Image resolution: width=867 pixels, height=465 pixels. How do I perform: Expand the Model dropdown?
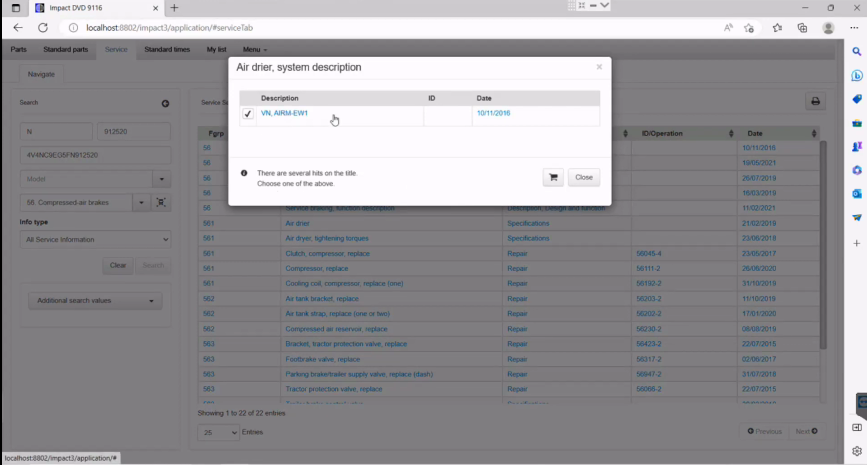coord(161,179)
